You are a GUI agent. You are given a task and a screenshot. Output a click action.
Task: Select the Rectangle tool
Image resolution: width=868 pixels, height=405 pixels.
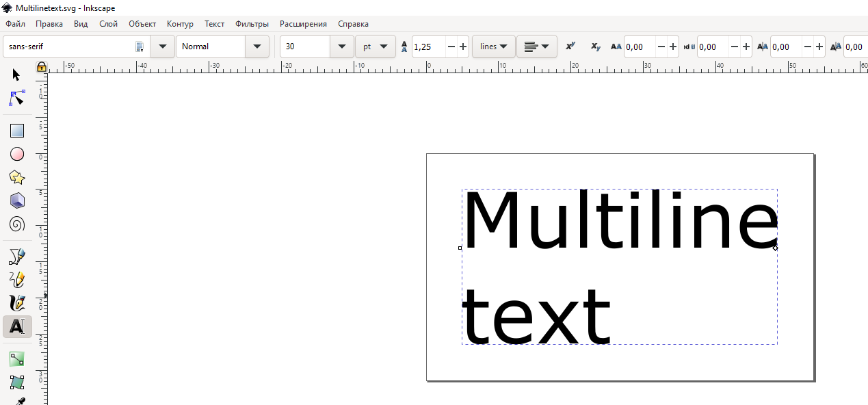tap(17, 131)
